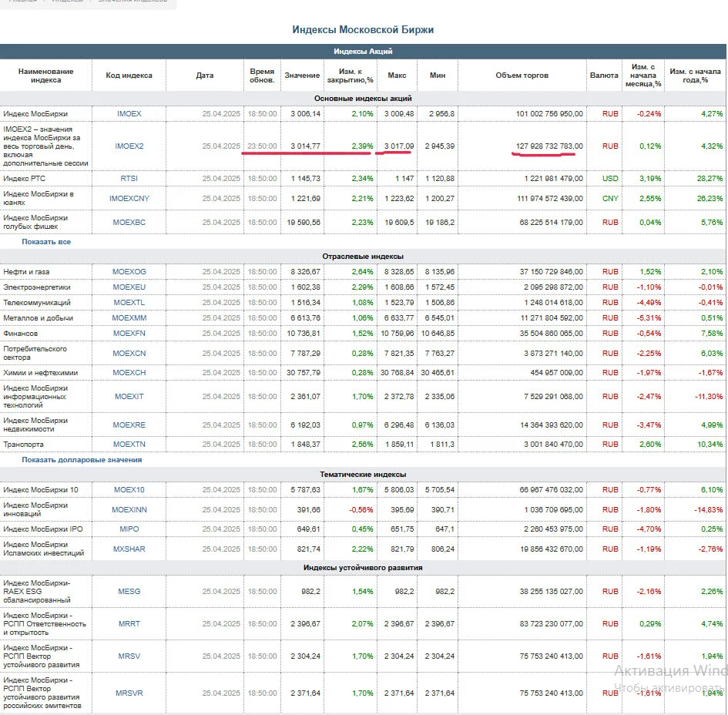Click the 'Наименование индекса' column header

pos(46,76)
